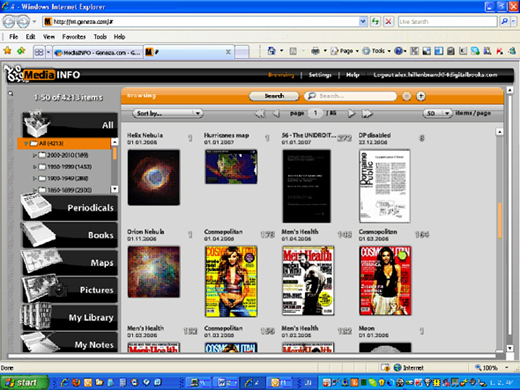Open the Tools menu in menu bar
This screenshot has width=520, height=390.
coord(100,37)
